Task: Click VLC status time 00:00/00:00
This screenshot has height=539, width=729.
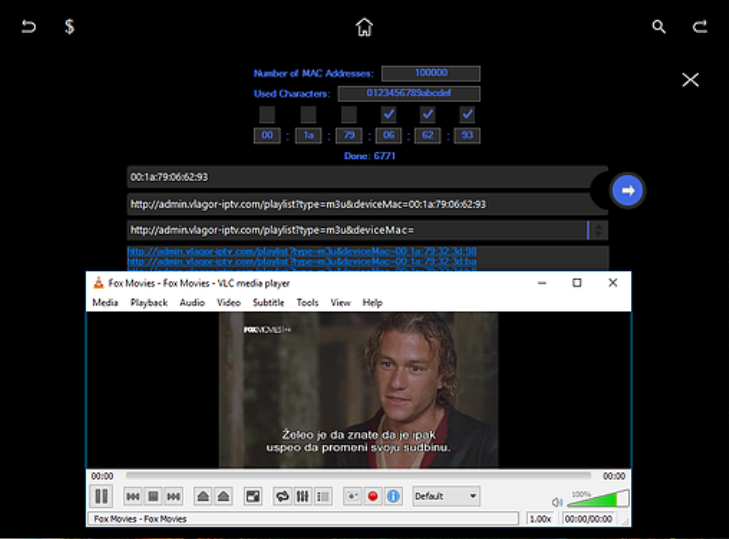Action: click(588, 519)
